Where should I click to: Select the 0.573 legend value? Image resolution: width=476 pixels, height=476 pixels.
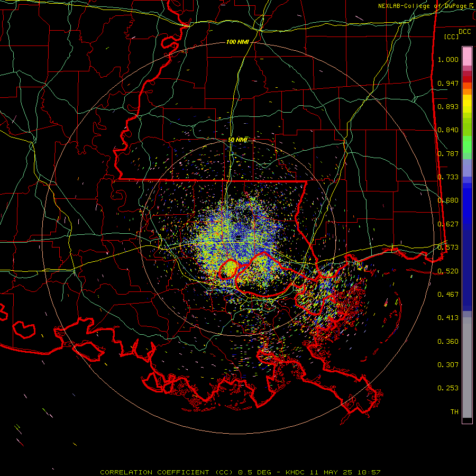coord(448,248)
